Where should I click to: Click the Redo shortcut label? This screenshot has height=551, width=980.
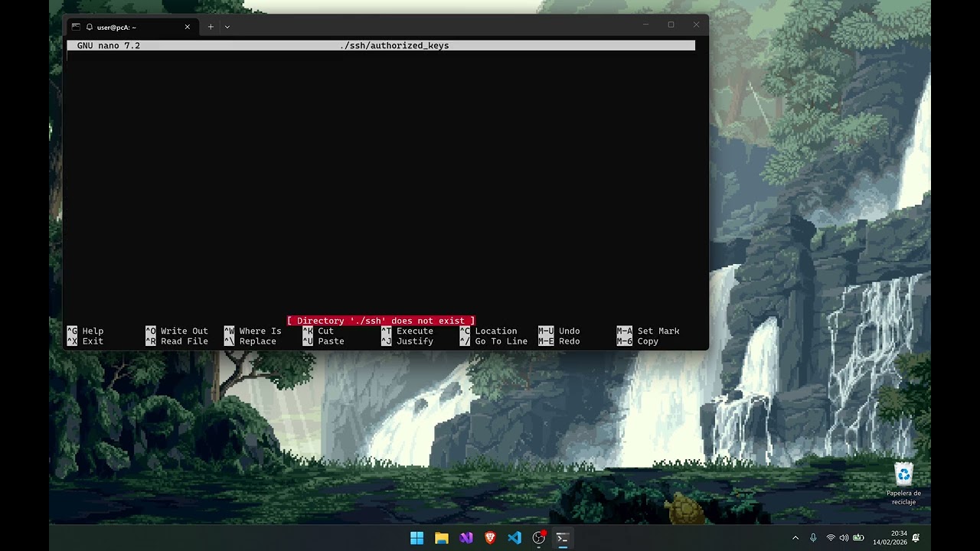point(570,341)
